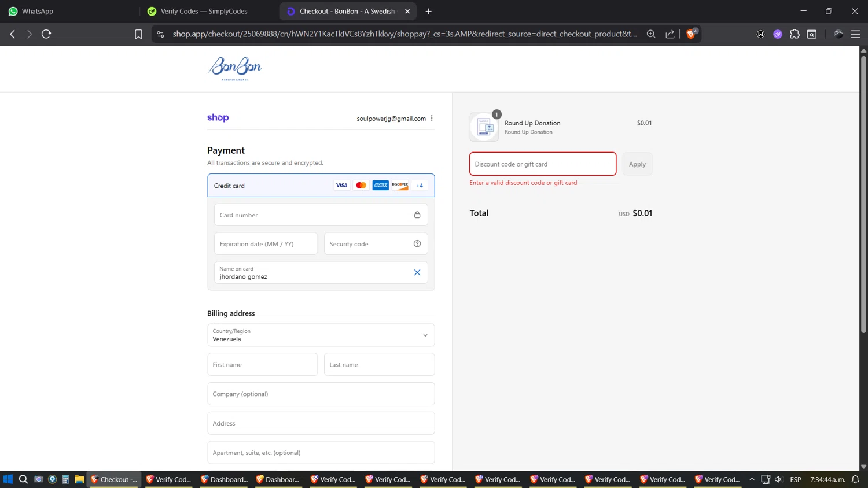Share this page via share icon

click(x=670, y=34)
